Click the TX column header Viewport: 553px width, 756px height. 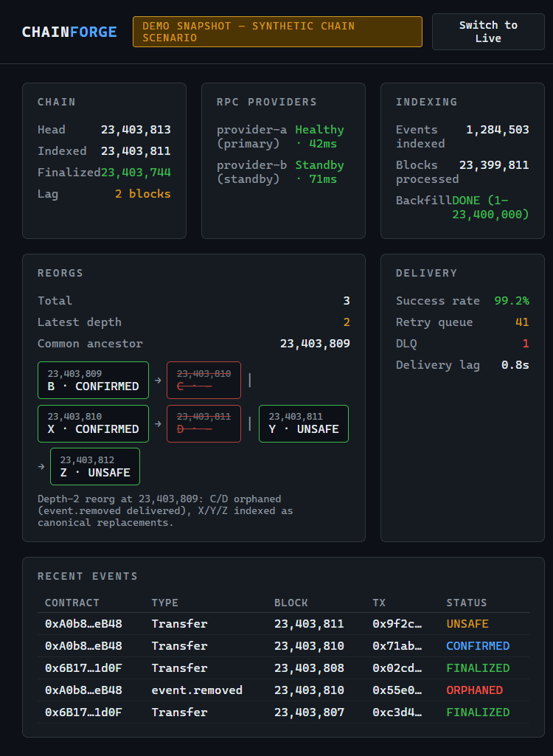[x=379, y=603]
